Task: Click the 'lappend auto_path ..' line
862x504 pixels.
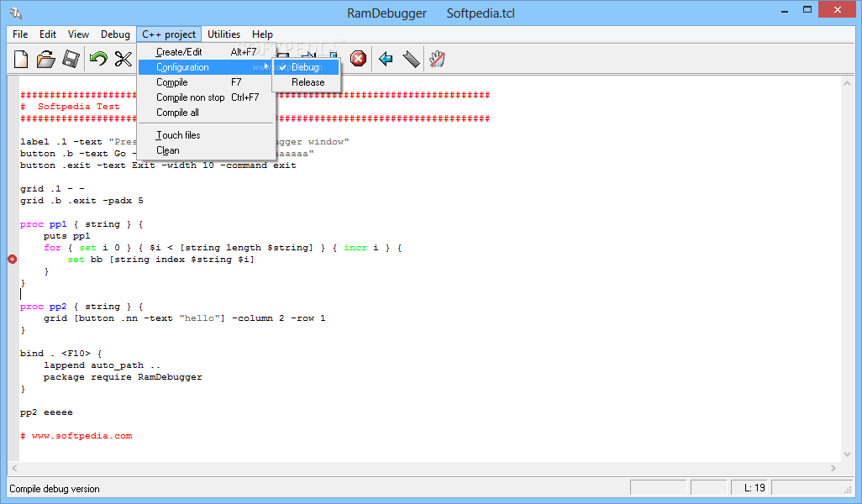Action: click(x=102, y=365)
